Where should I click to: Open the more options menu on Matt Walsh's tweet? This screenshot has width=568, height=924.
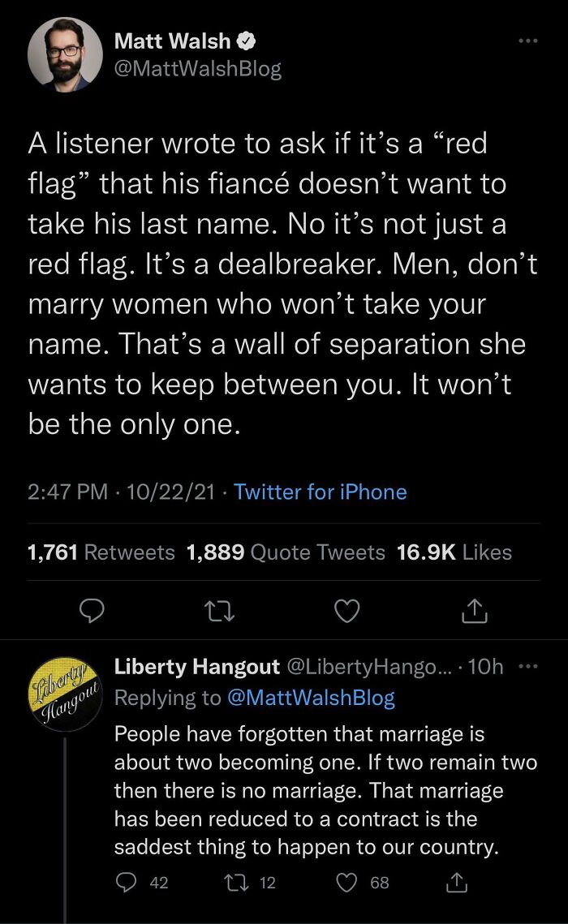[x=528, y=40]
